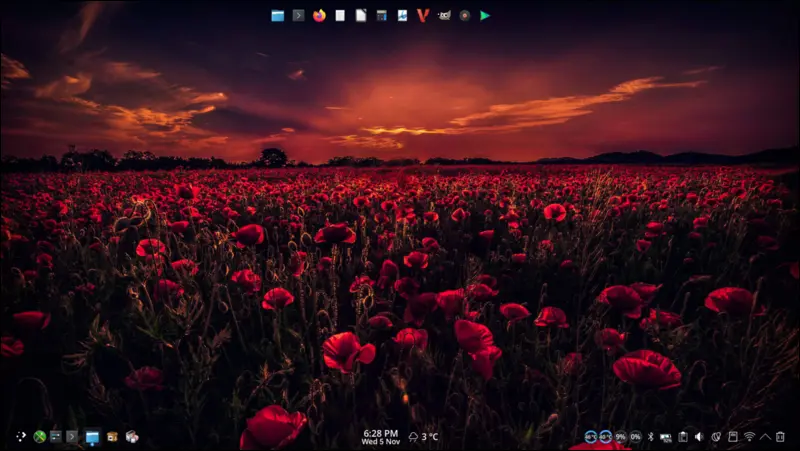Open system settings sliders icon in bottom panel
The height and width of the screenshot is (451, 800).
click(56, 437)
